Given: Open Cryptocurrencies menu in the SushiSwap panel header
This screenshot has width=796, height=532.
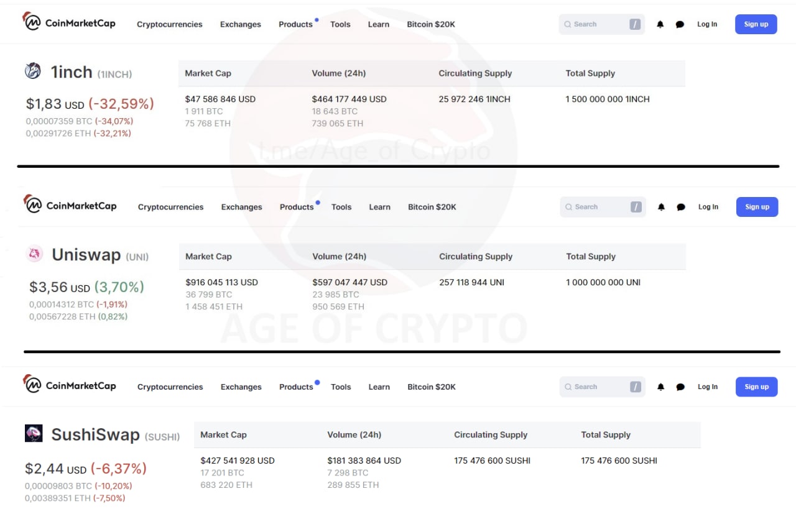Looking at the screenshot, I should [170, 387].
